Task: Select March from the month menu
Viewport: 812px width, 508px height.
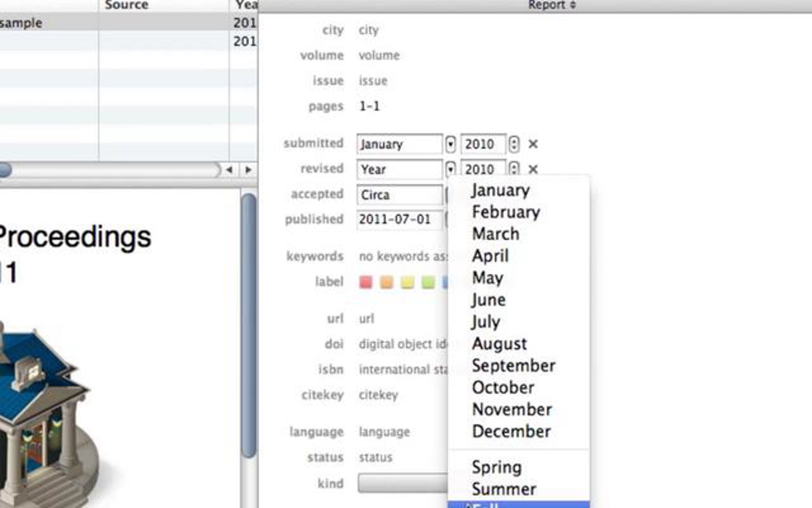Action: pos(496,234)
